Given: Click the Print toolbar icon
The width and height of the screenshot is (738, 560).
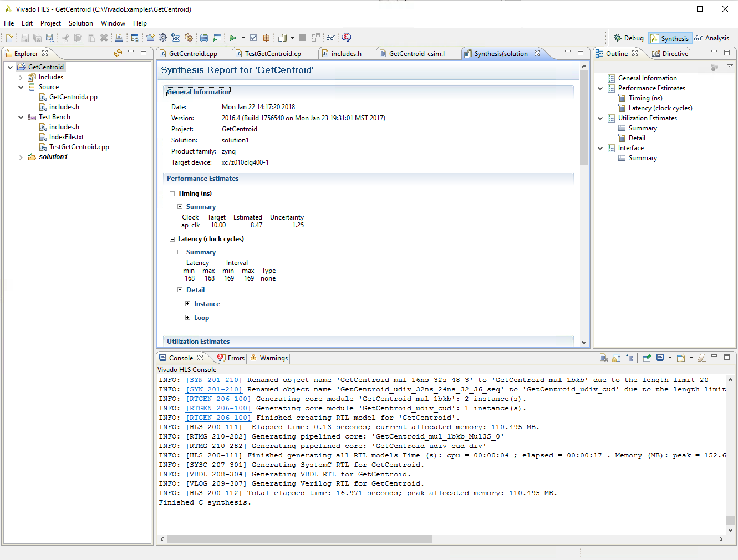Looking at the screenshot, I should 119,38.
